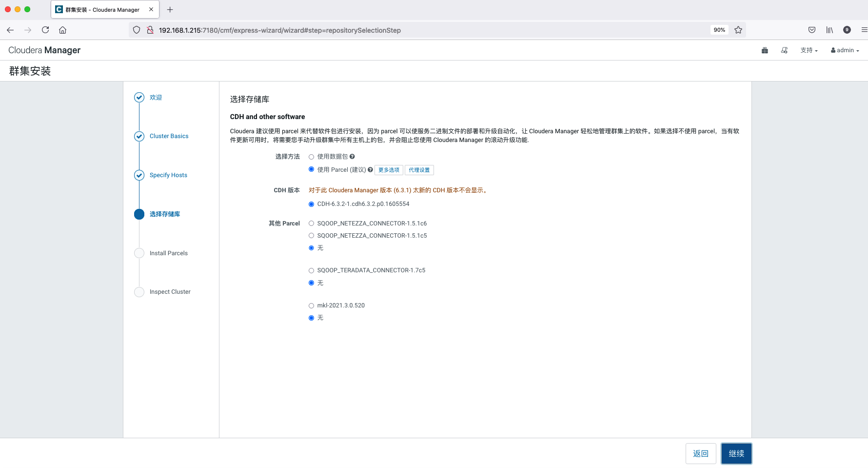Open the Pocket save icon

812,30
